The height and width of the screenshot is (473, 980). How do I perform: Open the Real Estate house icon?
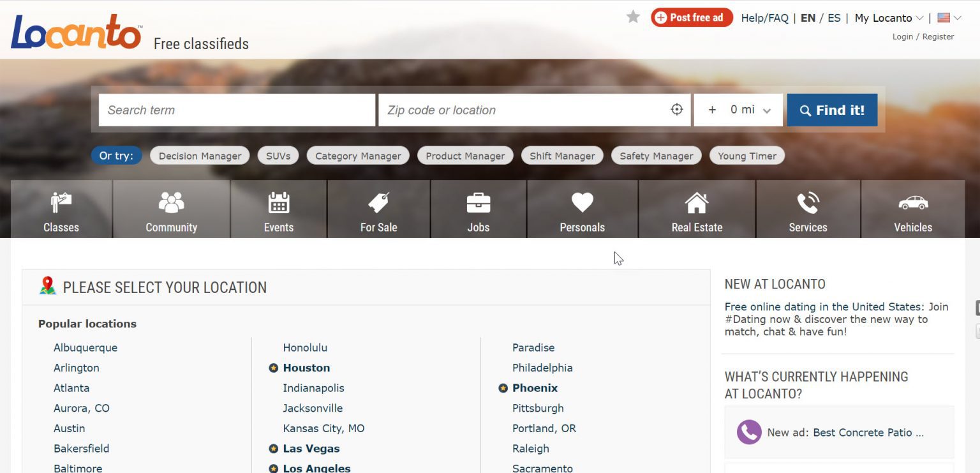click(x=696, y=202)
